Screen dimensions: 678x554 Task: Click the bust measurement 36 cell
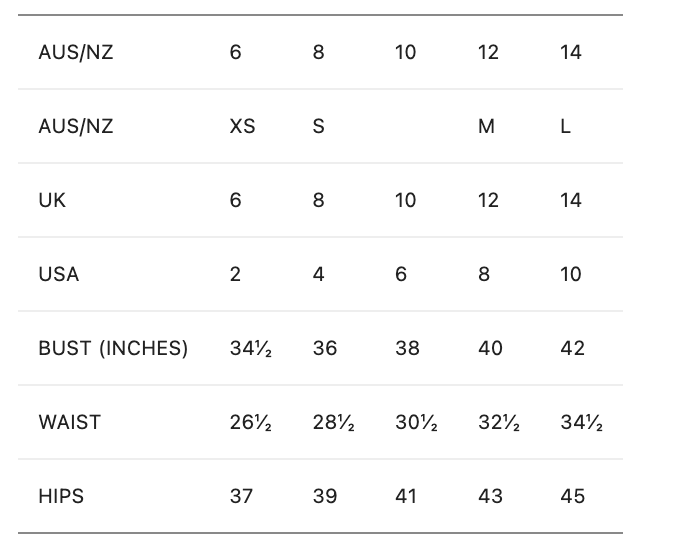[x=324, y=348]
